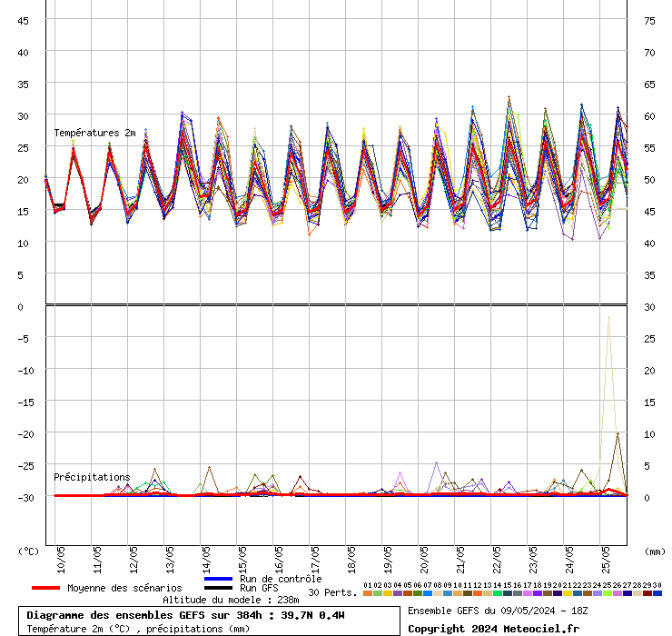The width and height of the screenshot is (672, 636).
Task: Select the green perturbation 14 swatch
Action: point(498,593)
